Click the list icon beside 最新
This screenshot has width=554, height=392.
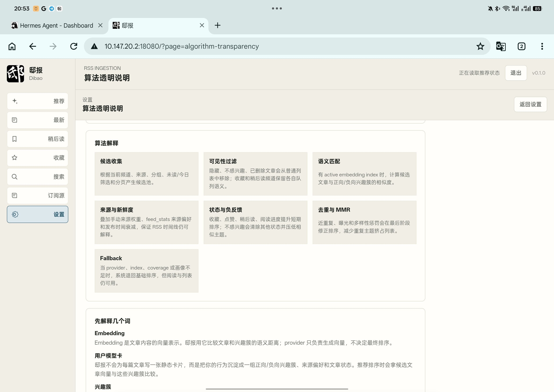(15, 120)
